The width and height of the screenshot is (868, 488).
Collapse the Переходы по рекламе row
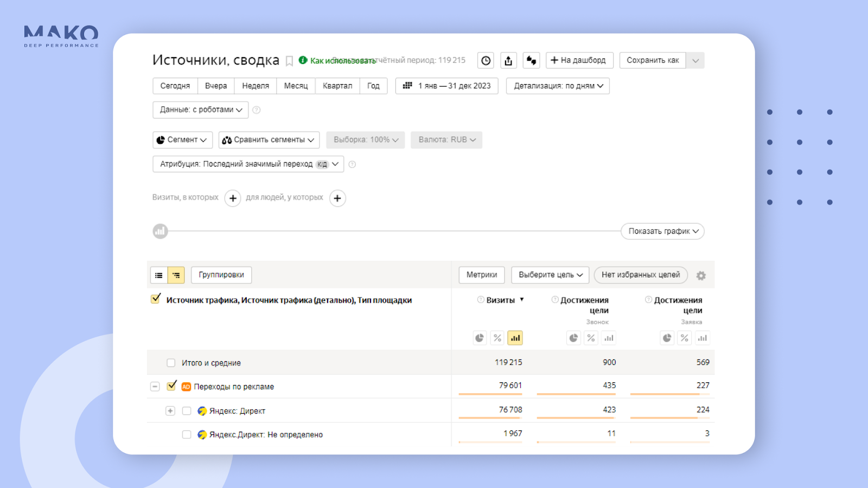155,387
